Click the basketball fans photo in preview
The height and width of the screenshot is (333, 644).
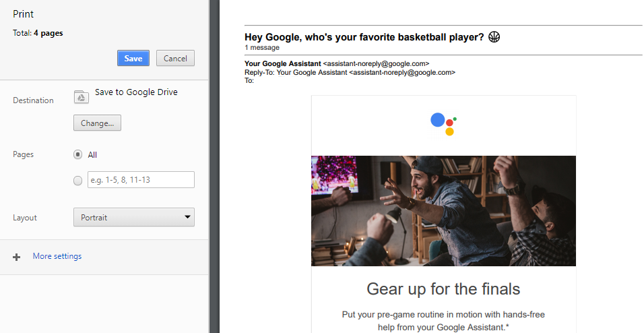tap(443, 211)
